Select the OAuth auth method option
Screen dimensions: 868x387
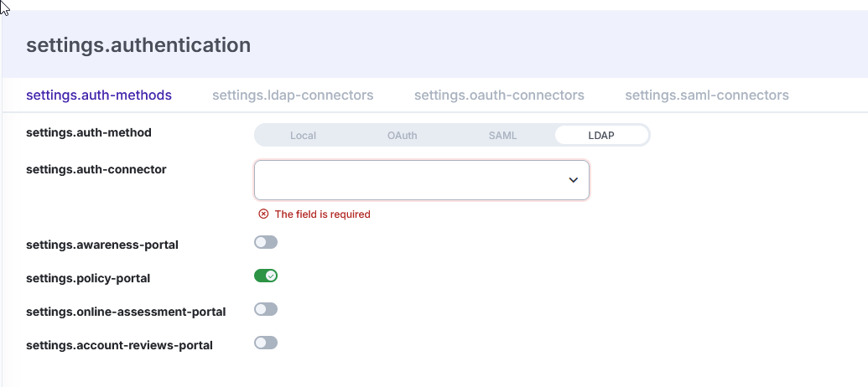tap(402, 135)
